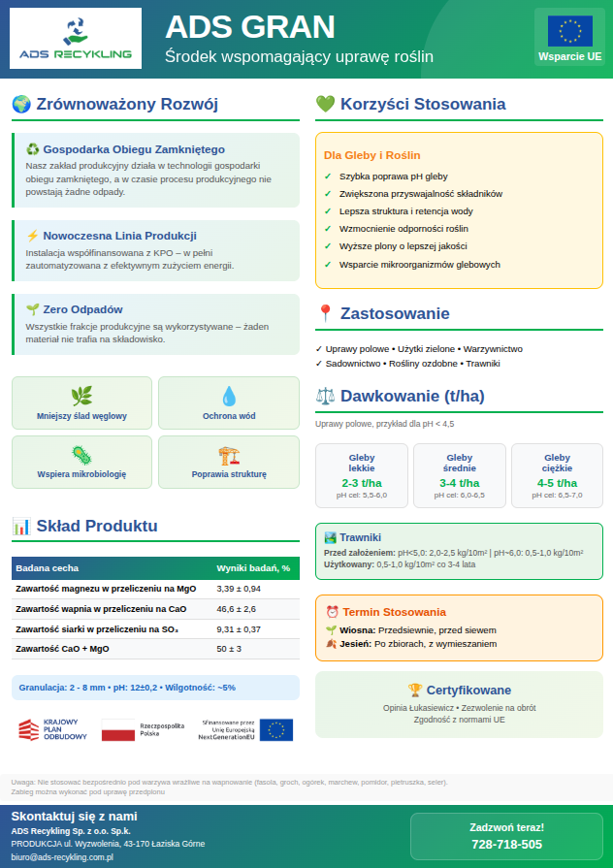613x868 pixels.
Task: Click the globe icon beside Zrównoważony Rozwój
Action: pos(21,104)
